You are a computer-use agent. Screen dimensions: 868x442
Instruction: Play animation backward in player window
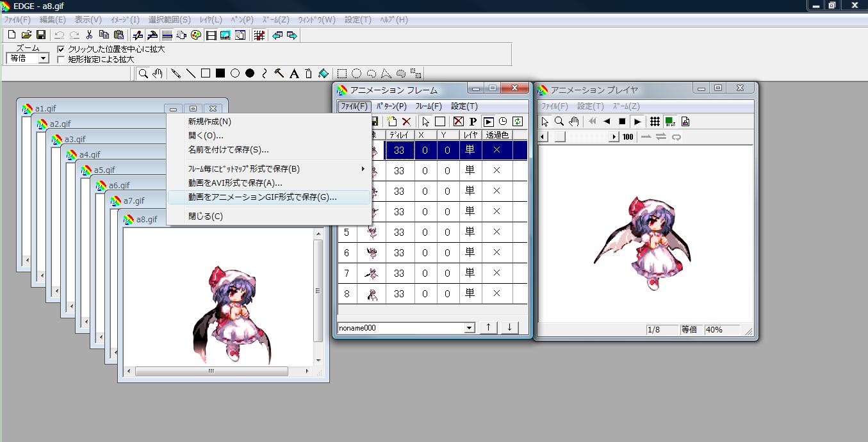tap(607, 122)
